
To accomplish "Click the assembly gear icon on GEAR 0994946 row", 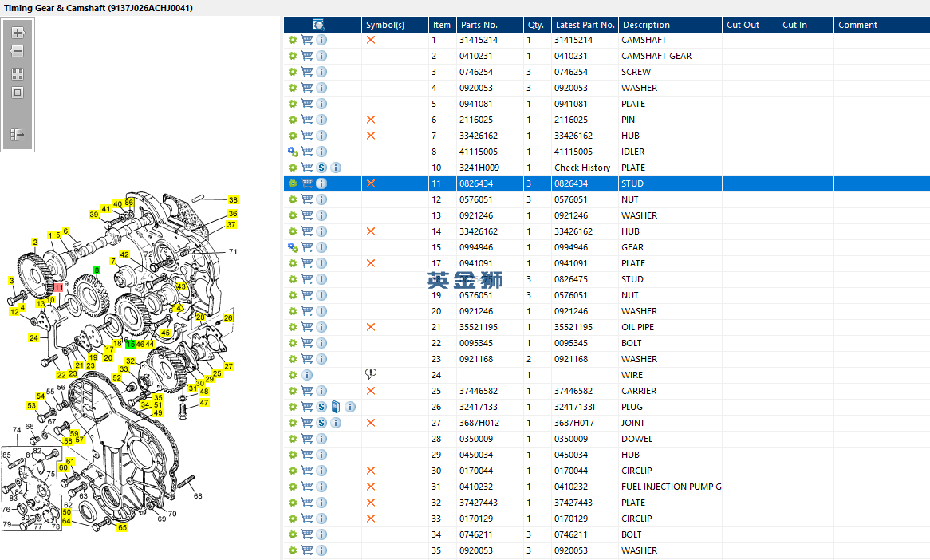I will (293, 247).
